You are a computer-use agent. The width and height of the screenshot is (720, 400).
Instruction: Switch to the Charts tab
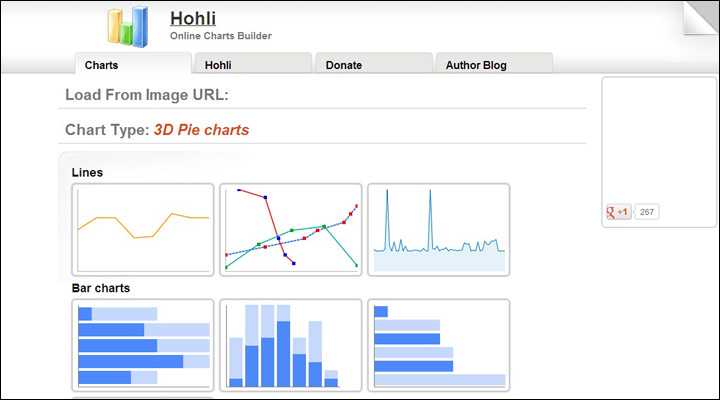(102, 65)
